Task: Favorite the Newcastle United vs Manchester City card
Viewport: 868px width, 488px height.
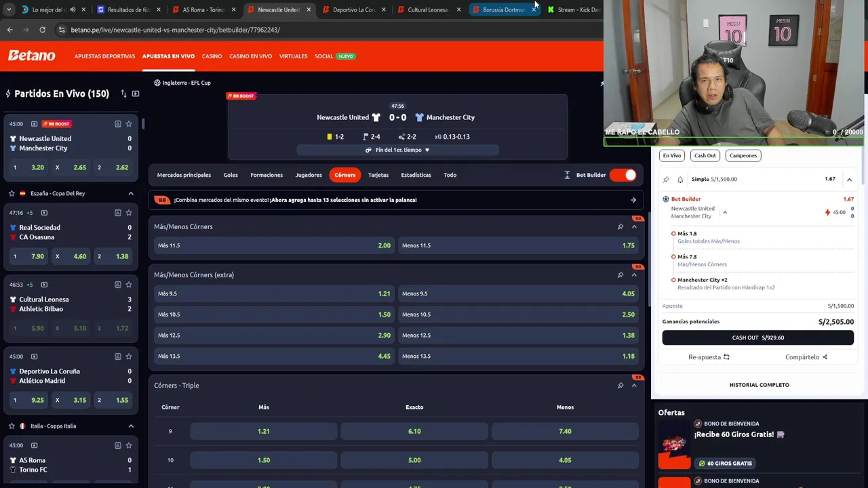Action: tap(129, 124)
